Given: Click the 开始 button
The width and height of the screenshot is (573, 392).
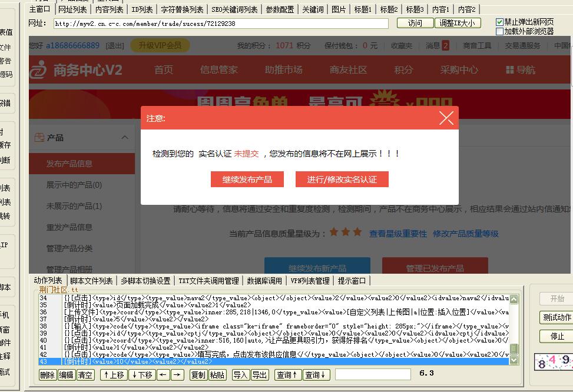Looking at the screenshot, I should point(557,298).
